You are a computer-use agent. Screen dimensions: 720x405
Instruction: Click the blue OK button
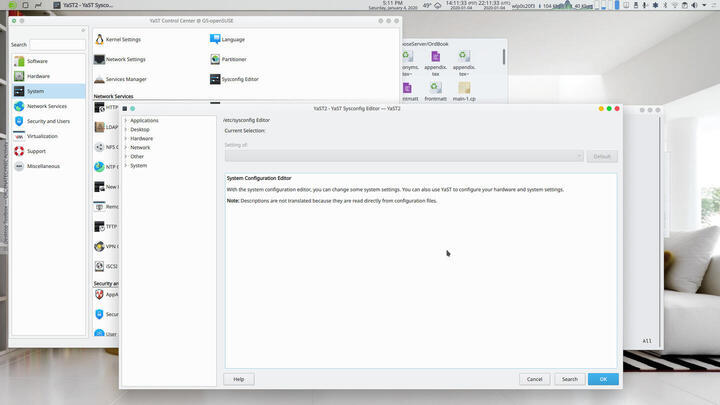coord(603,379)
